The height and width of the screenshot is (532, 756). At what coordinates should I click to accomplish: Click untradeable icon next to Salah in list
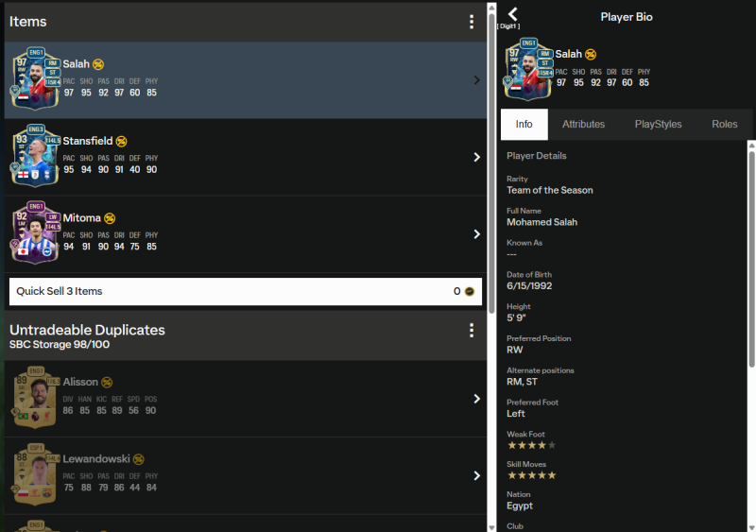click(98, 64)
